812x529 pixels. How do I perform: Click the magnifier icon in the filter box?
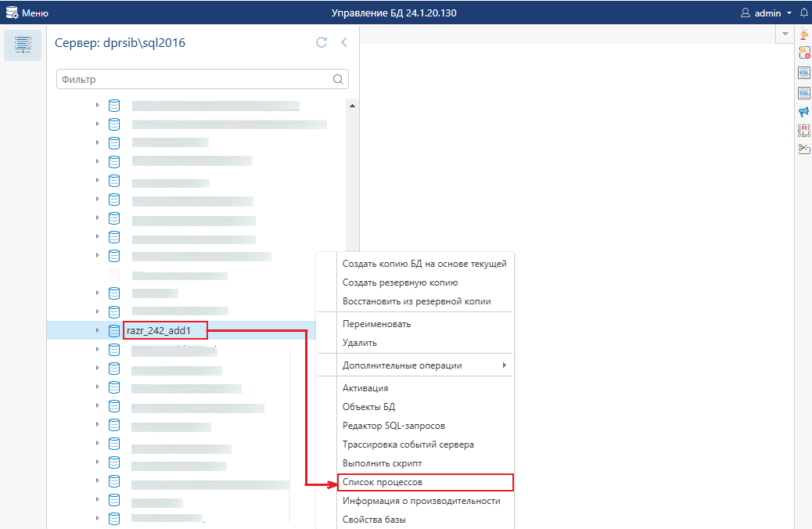338,79
